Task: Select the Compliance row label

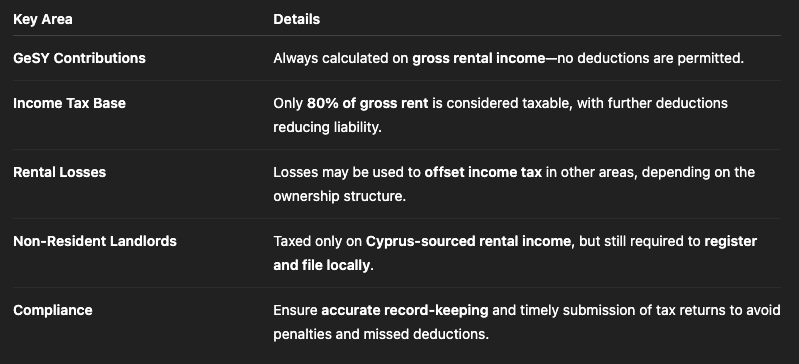Action: (x=53, y=310)
